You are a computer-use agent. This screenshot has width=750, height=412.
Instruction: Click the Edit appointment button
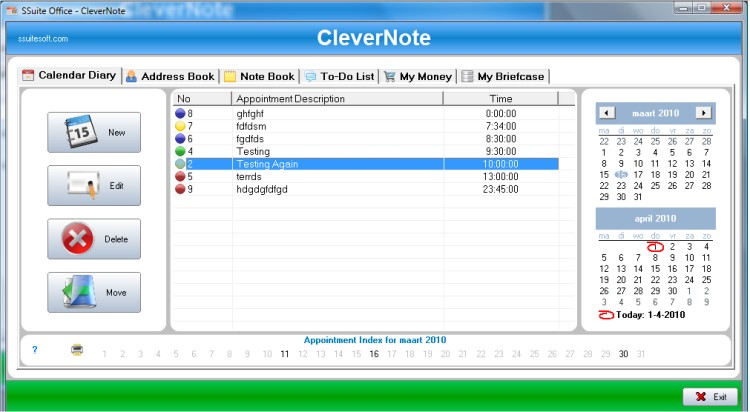[x=94, y=186]
